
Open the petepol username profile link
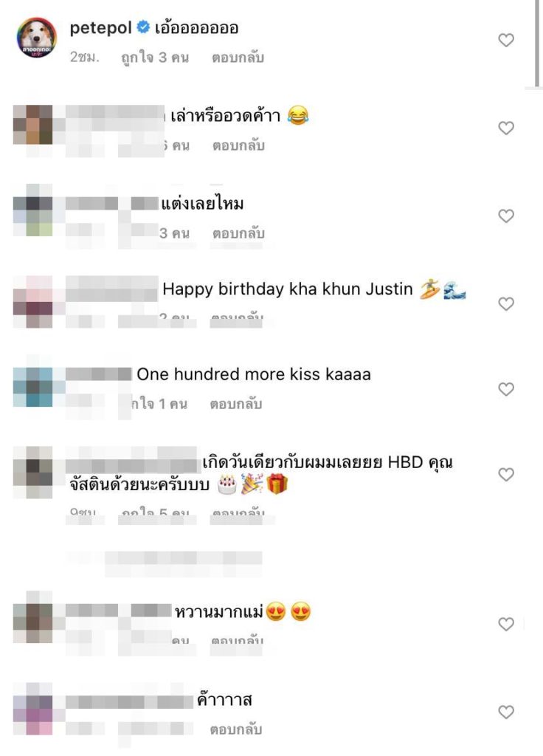coord(100,28)
